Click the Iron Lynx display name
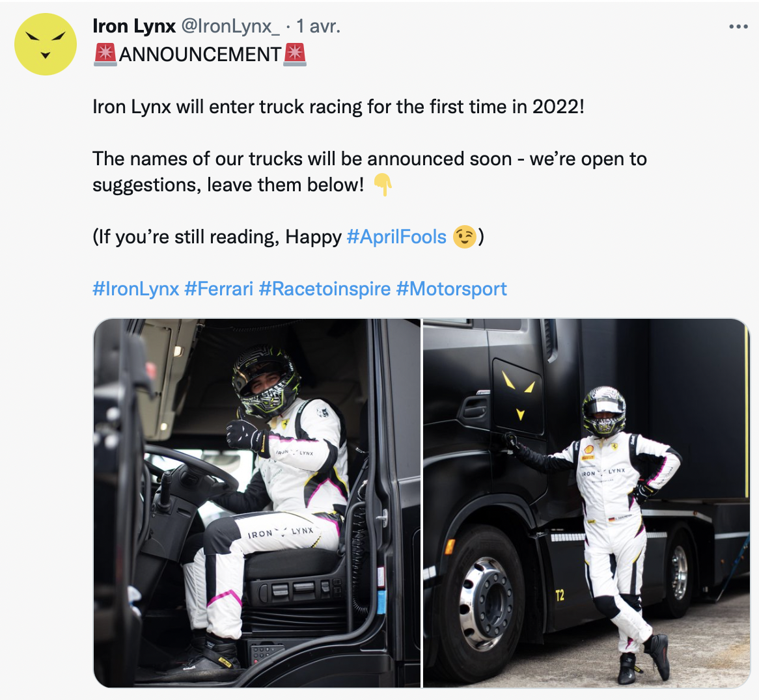The image size is (759, 700). [134, 26]
